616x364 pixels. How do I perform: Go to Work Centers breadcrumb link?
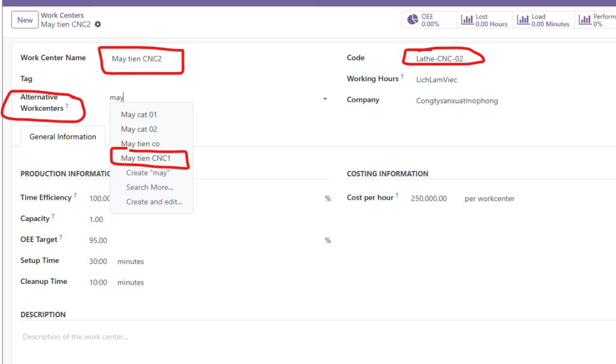pyautogui.click(x=62, y=15)
